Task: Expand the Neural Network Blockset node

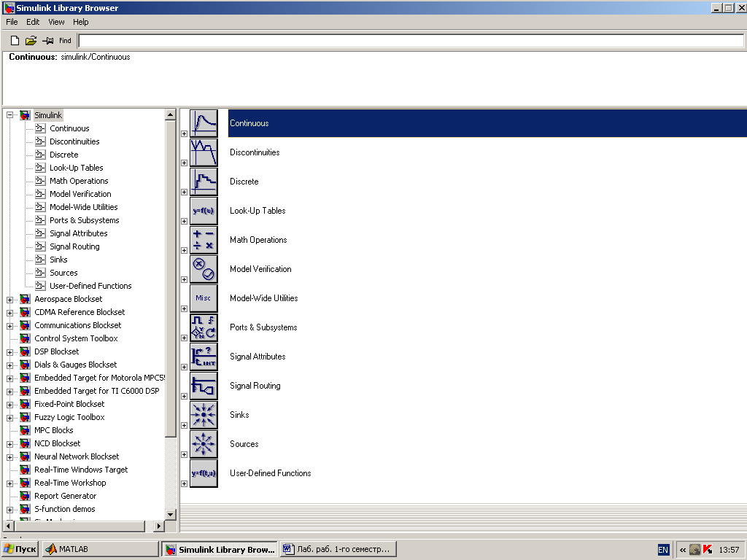Action: 9,457
